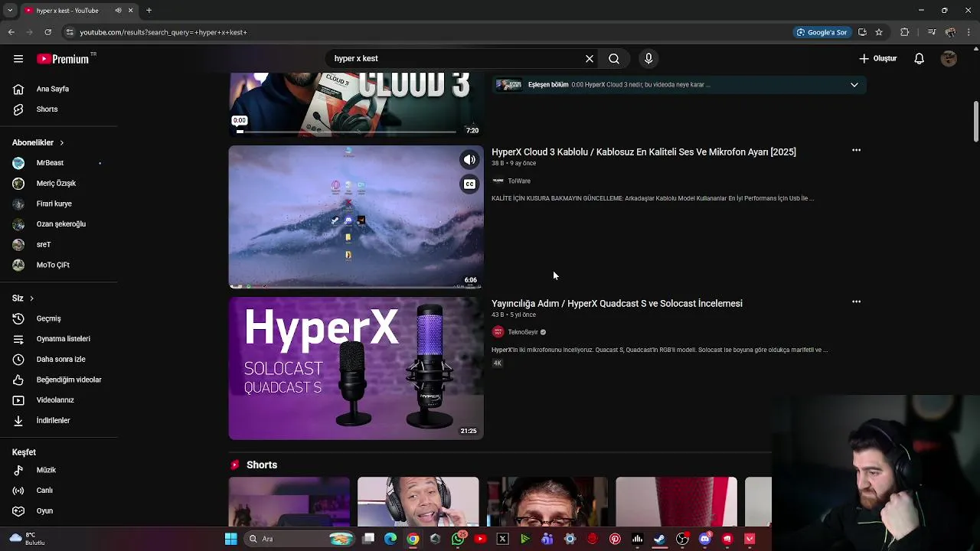Open the weather widget showing 8°C Bulutlu

click(27, 539)
